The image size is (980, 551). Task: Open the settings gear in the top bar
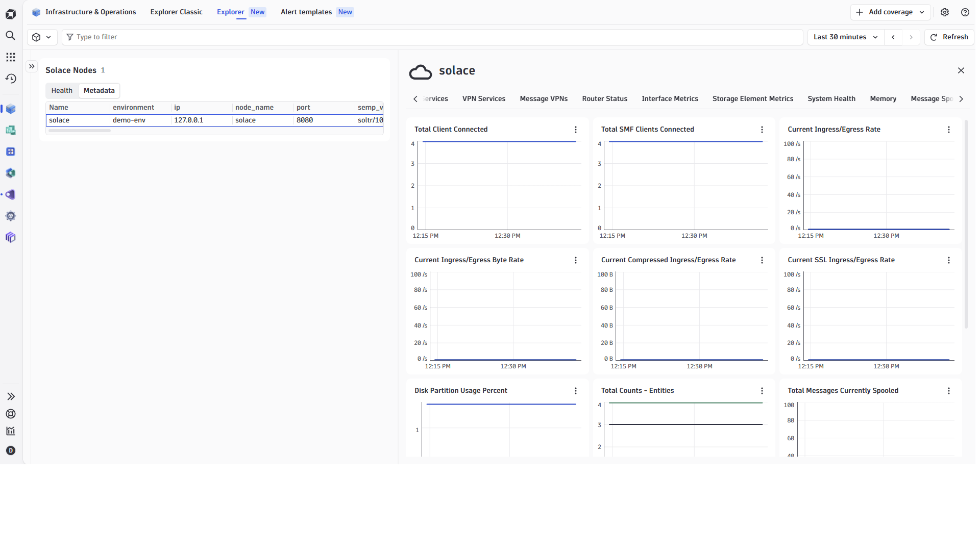click(x=945, y=12)
